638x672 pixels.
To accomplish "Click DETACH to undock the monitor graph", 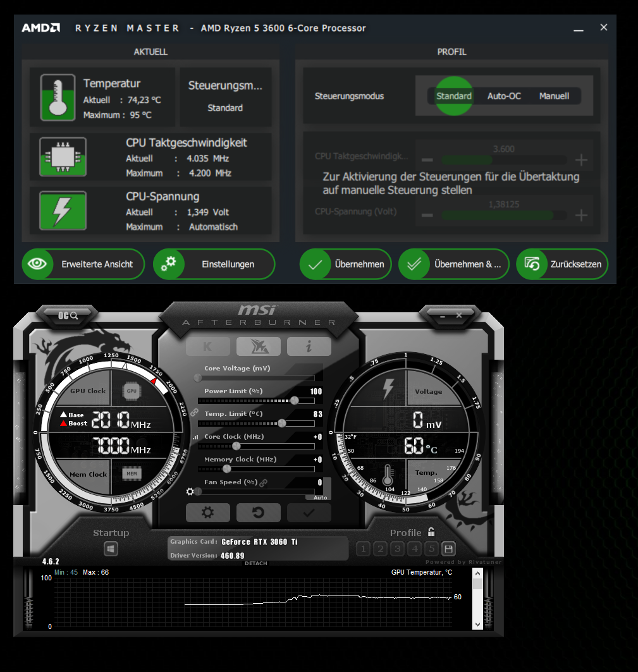I will (x=256, y=563).
